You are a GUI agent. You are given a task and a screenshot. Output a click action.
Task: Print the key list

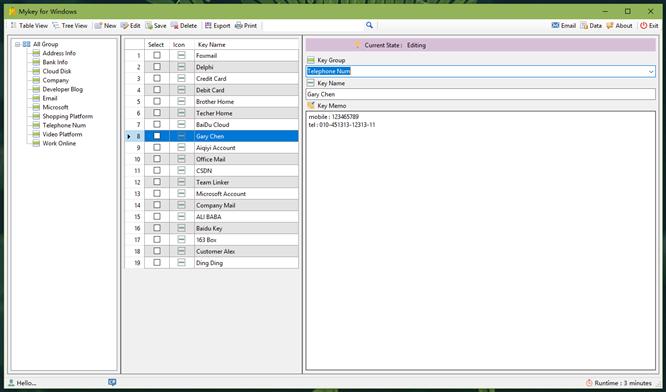pyautogui.click(x=246, y=25)
